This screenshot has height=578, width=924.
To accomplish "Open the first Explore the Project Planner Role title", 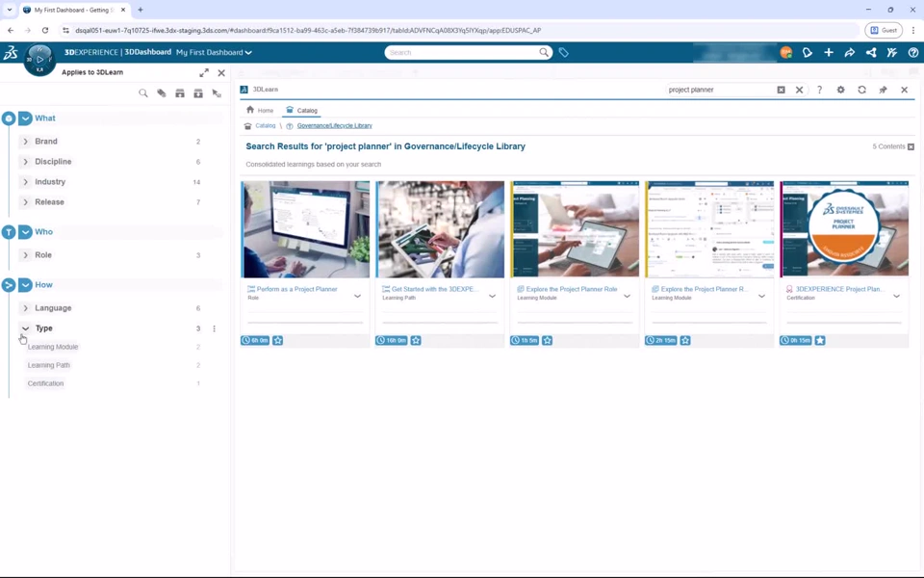I will click(x=572, y=289).
